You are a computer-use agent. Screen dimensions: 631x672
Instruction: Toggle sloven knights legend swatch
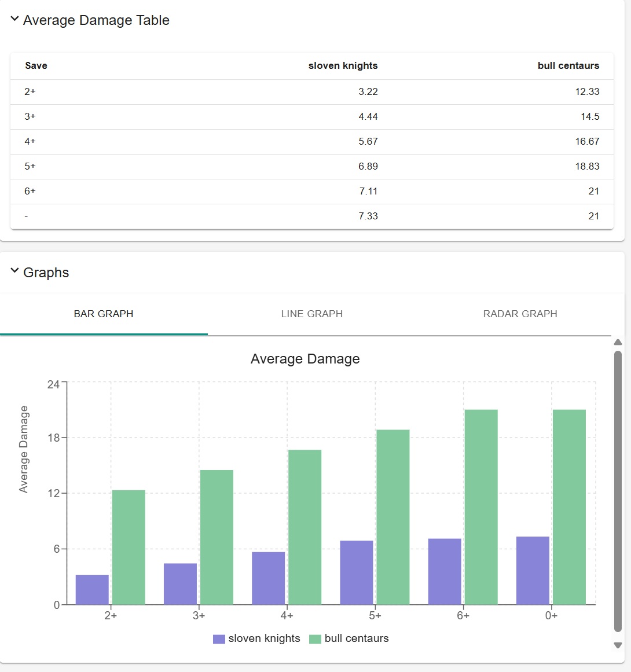[219, 639]
